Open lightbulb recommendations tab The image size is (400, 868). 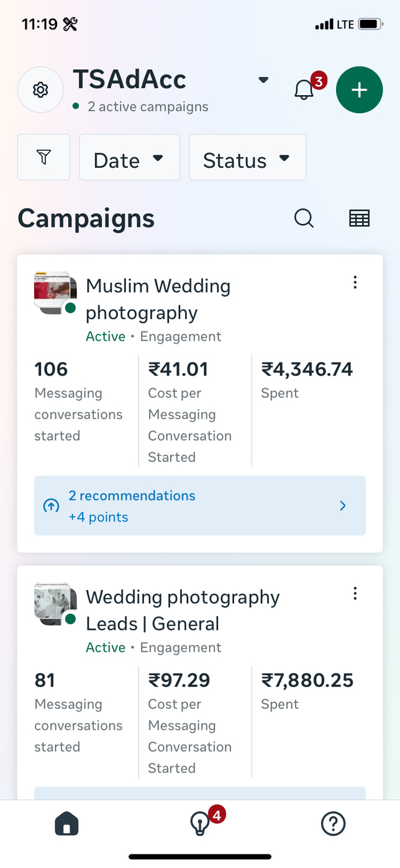click(x=199, y=824)
